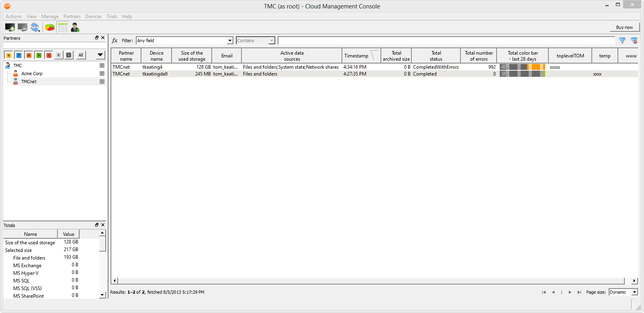Open the Manage menu
The image size is (644, 313).
click(x=50, y=16)
